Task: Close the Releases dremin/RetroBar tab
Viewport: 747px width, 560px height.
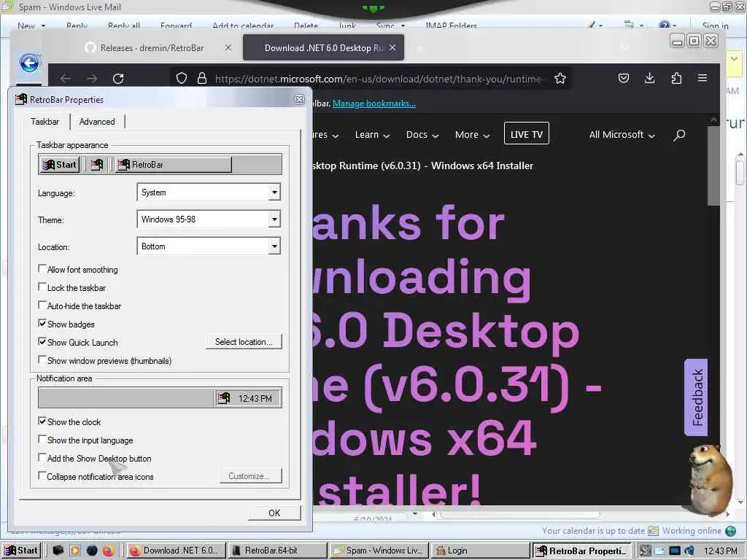Action: (228, 47)
